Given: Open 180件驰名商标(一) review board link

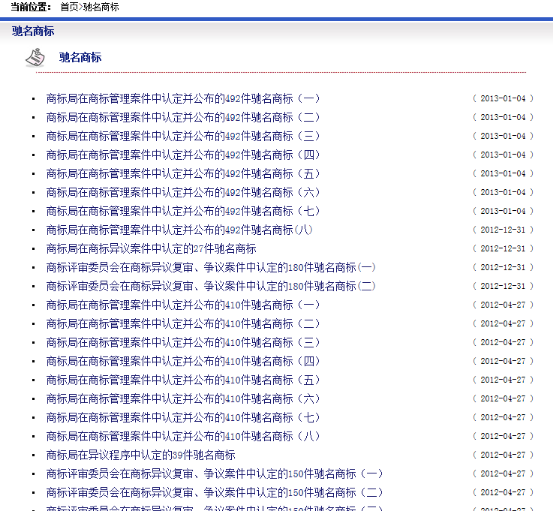Looking at the screenshot, I should pyautogui.click(x=211, y=267).
